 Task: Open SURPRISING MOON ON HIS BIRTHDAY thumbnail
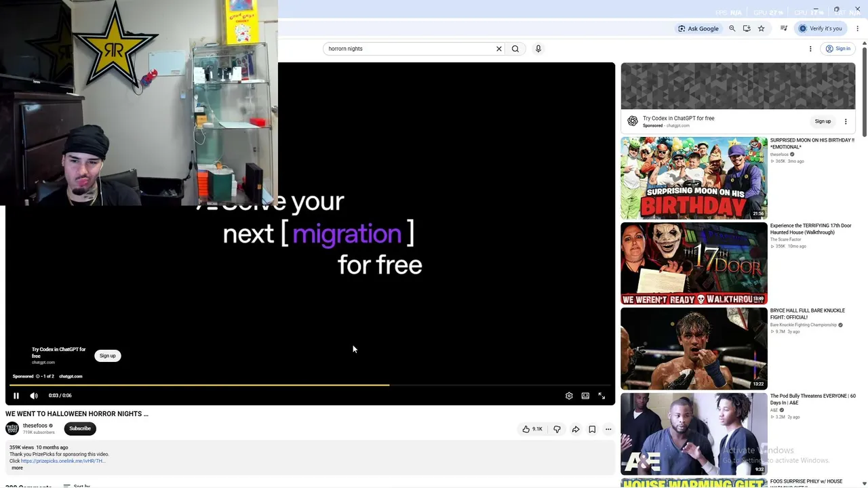tap(694, 178)
